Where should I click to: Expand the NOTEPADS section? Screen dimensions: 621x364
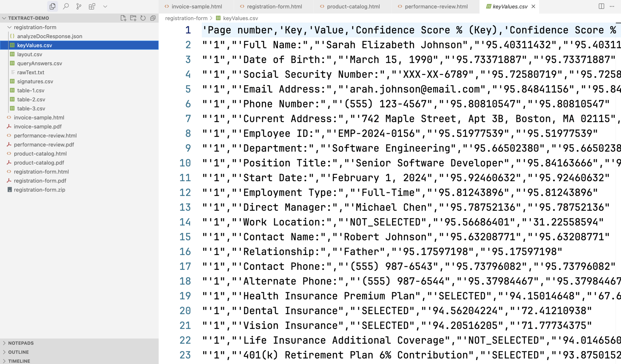click(21, 343)
